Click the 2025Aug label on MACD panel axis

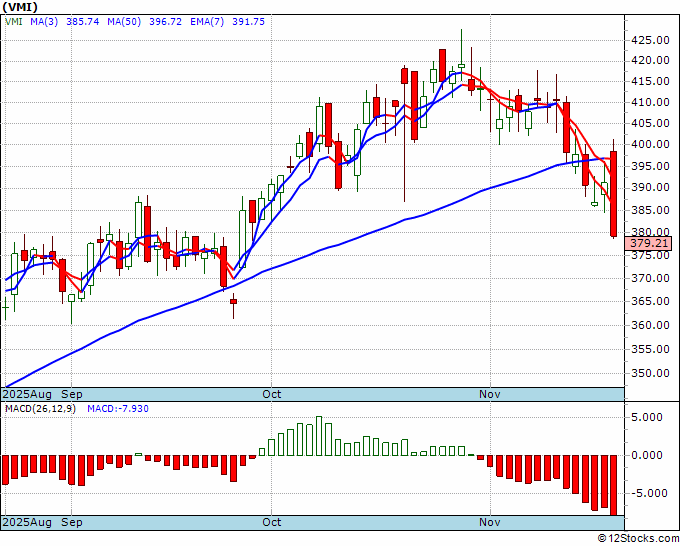[x=27, y=522]
